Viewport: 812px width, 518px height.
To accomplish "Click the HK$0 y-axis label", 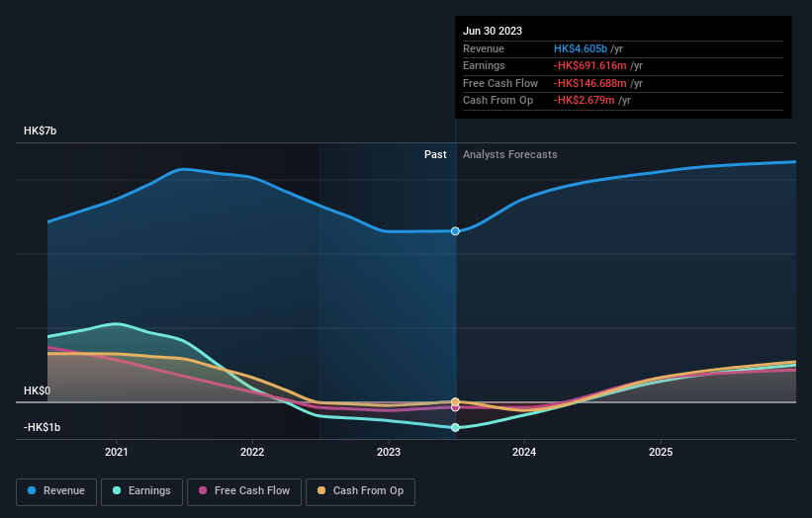I will click(37, 390).
